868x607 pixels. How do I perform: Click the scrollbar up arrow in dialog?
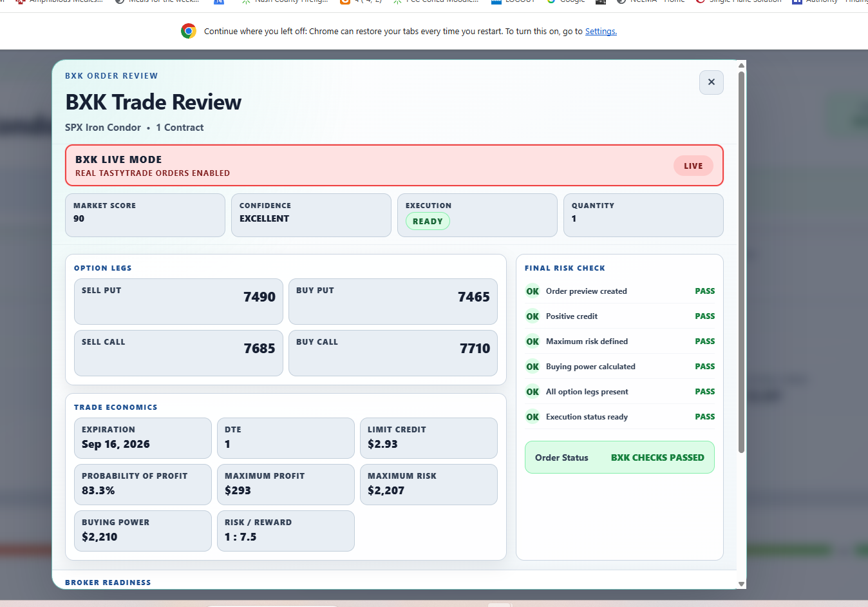[741, 65]
